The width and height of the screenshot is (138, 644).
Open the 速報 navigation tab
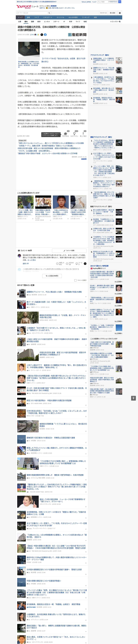click(x=28, y=17)
